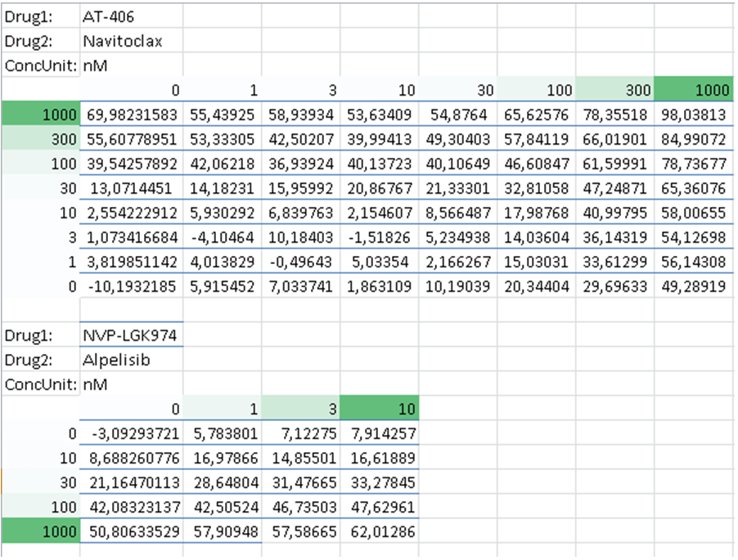
Task: Click the dark green 10 column header
Action: pyautogui.click(x=379, y=409)
